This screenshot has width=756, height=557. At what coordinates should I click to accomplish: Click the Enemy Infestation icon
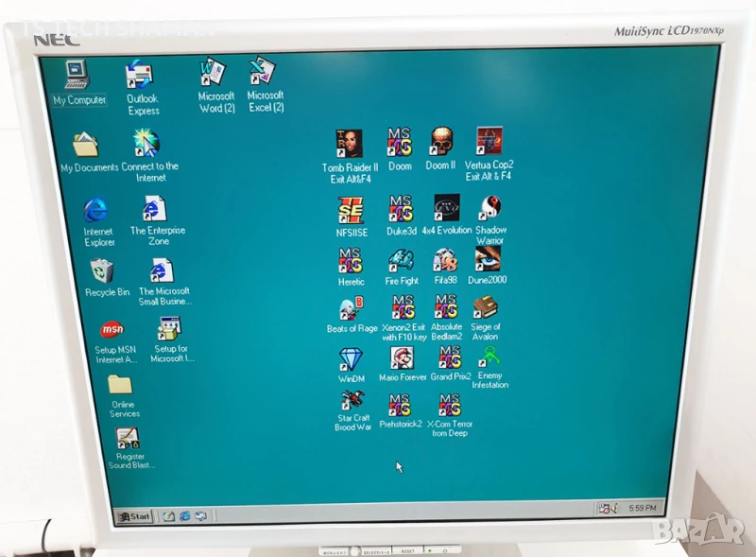point(490,357)
